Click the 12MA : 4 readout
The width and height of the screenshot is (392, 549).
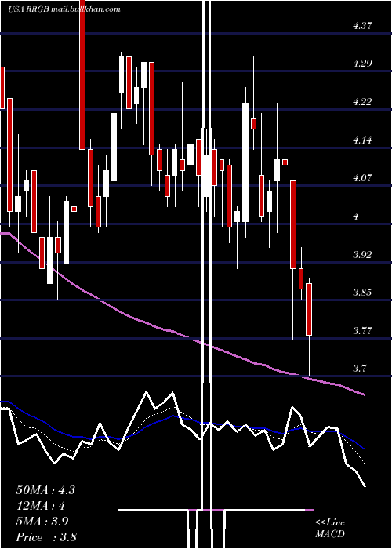[x=41, y=506]
